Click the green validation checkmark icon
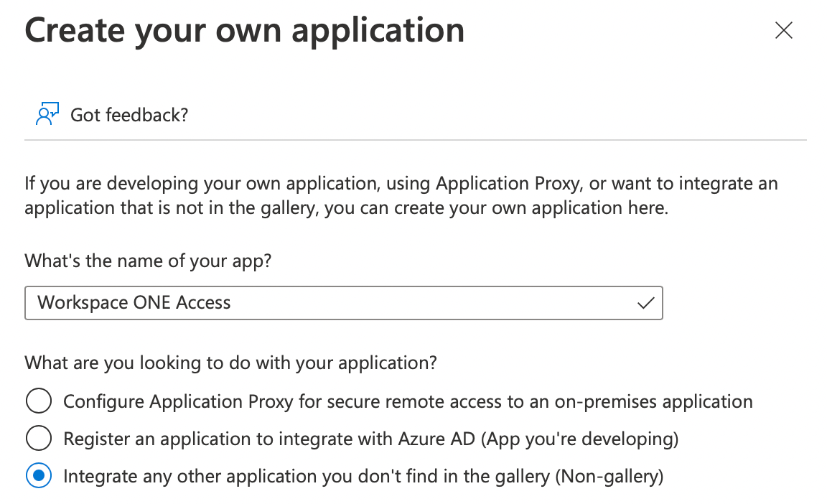This screenshot has height=504, width=827. 645,303
